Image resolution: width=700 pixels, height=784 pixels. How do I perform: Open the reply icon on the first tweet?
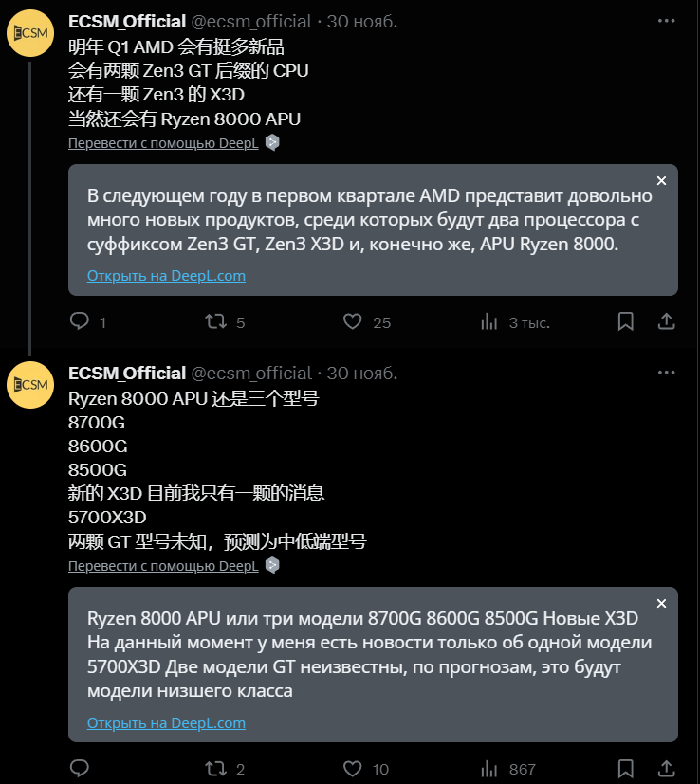[x=79, y=322]
